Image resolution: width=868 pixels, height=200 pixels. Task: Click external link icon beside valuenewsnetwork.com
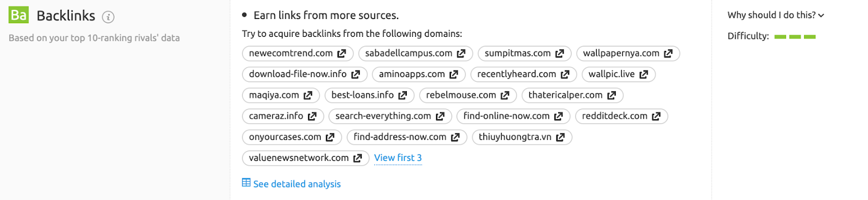[x=358, y=158]
